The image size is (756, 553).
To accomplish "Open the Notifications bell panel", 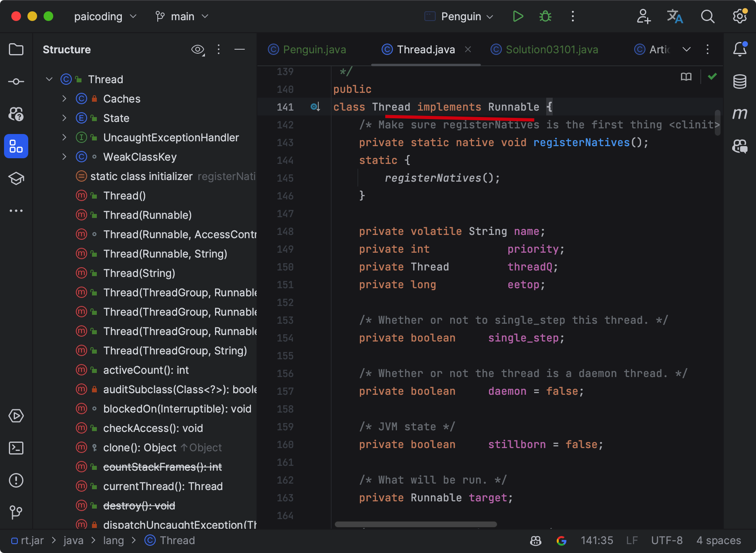I will pos(740,49).
